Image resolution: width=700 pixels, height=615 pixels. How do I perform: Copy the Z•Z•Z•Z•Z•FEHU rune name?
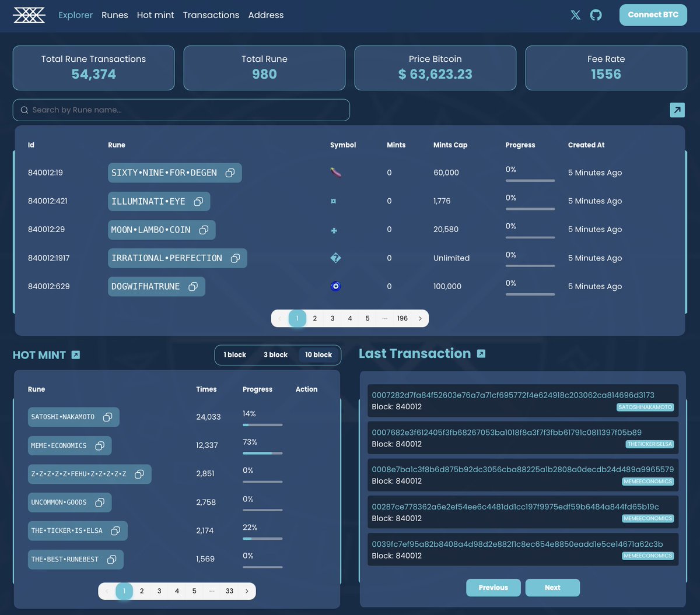pyautogui.click(x=139, y=474)
